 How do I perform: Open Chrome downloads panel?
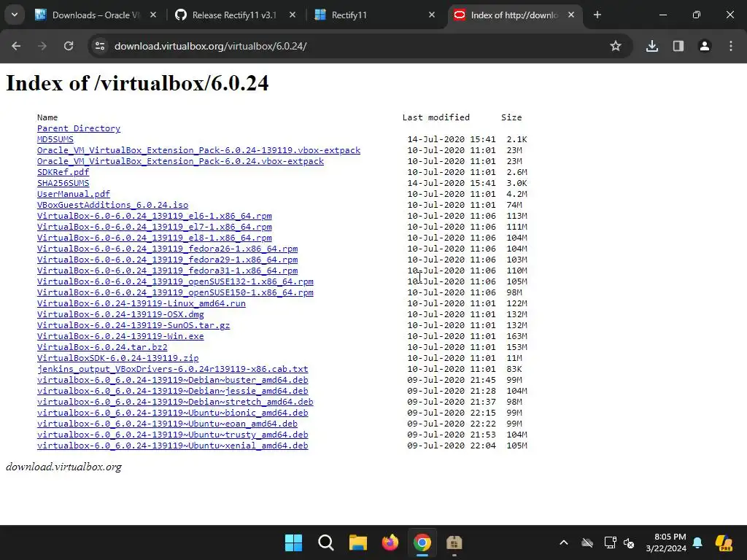click(x=652, y=46)
